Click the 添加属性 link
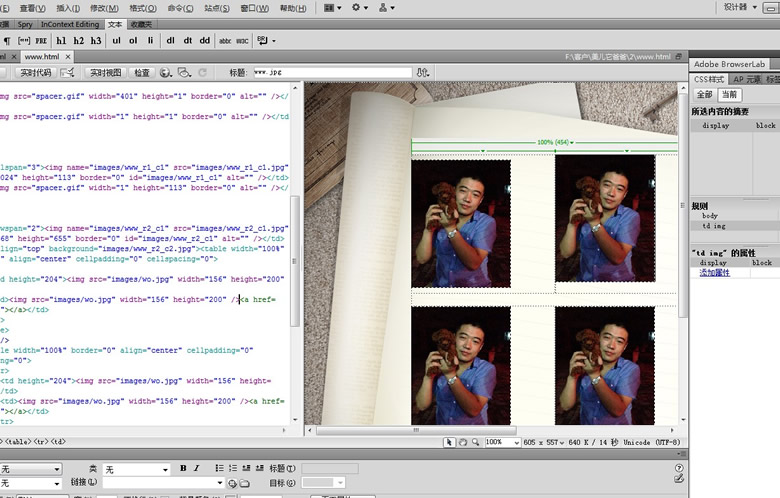Screen dimensions: 780x498 716,272
